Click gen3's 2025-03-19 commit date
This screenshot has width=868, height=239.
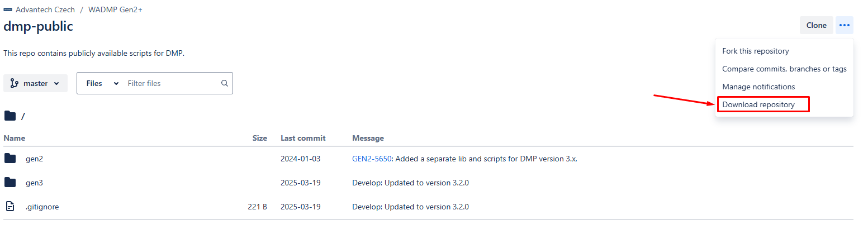click(x=300, y=183)
